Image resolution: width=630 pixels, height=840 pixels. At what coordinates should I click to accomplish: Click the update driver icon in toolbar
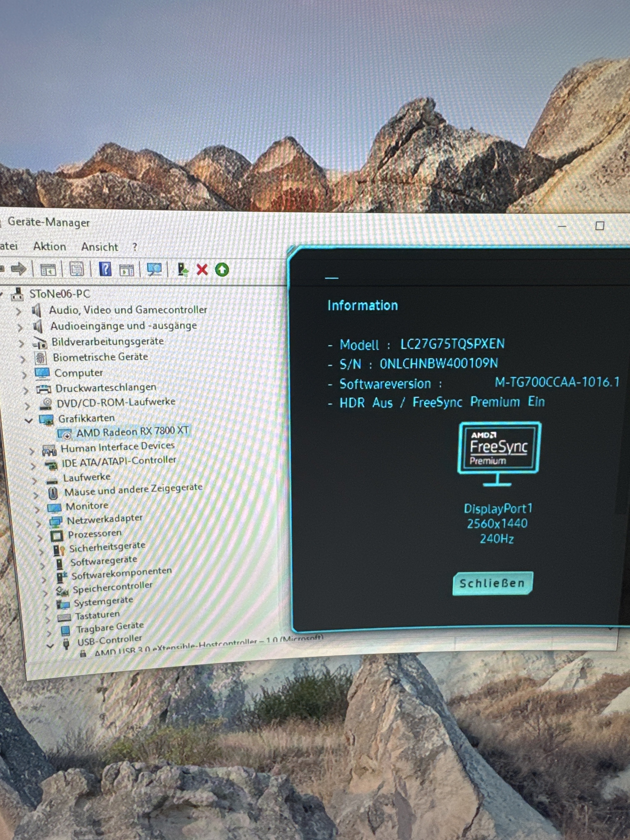coord(183,270)
